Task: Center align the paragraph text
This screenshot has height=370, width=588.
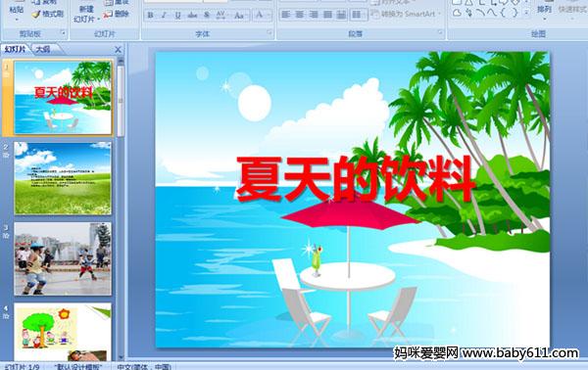Action: [x=300, y=15]
